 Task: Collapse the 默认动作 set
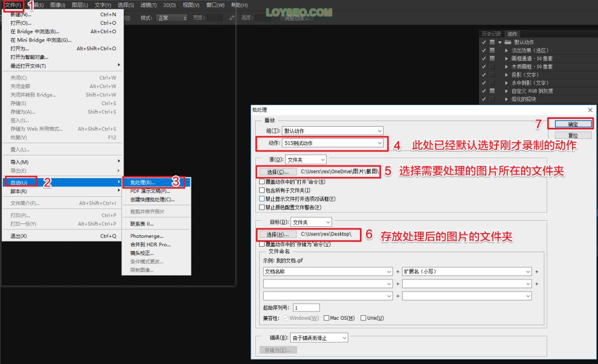coord(500,43)
